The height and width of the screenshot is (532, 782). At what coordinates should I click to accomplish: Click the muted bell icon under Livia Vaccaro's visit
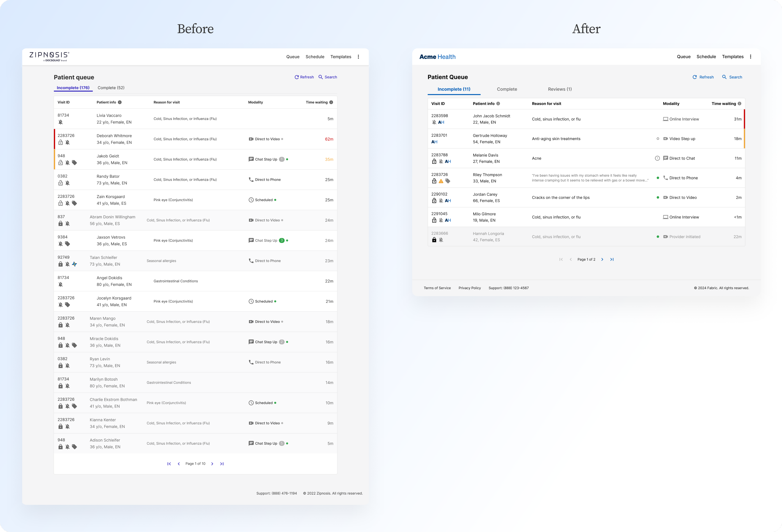point(61,122)
